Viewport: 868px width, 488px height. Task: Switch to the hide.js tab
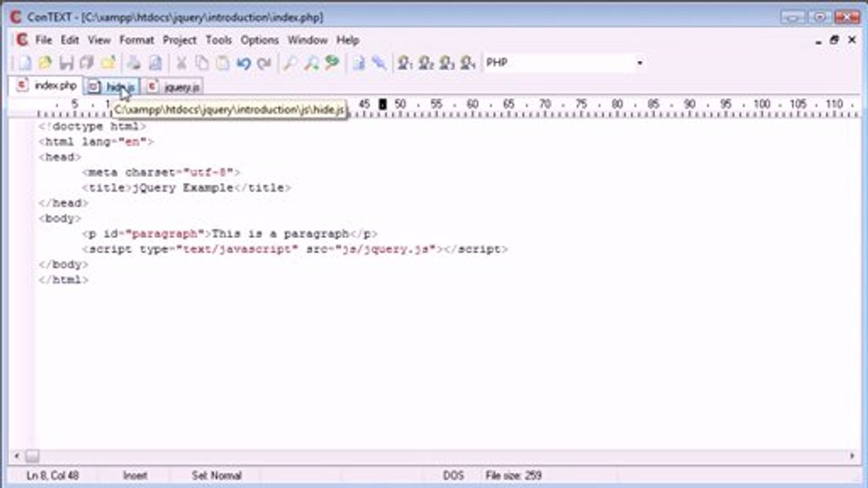pyautogui.click(x=112, y=87)
